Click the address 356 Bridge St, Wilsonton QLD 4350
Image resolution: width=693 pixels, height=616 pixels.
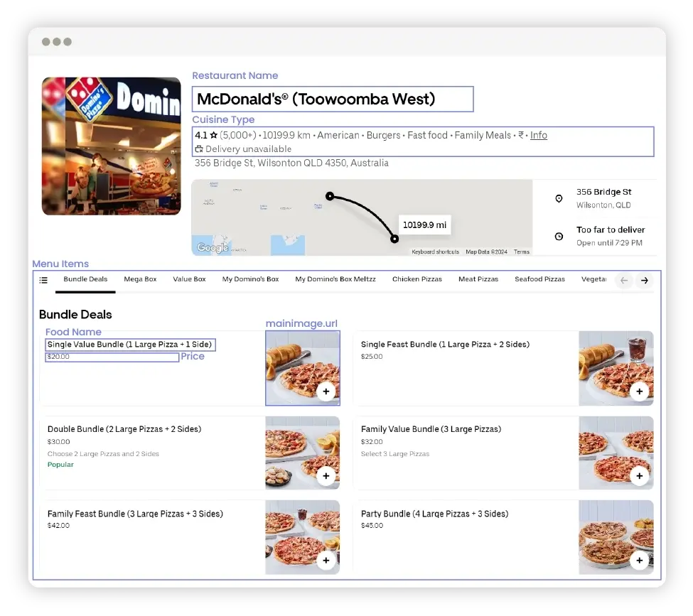pyautogui.click(x=291, y=163)
